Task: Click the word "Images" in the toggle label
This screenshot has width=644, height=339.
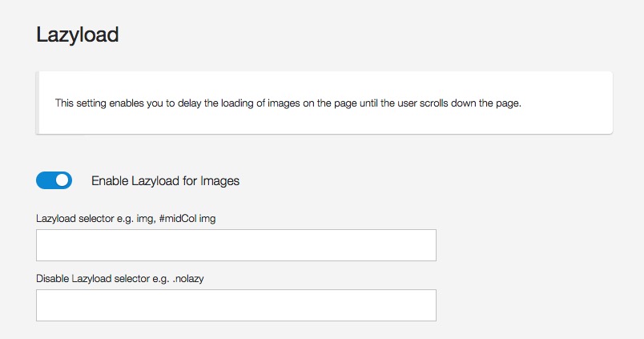Action: (x=220, y=181)
